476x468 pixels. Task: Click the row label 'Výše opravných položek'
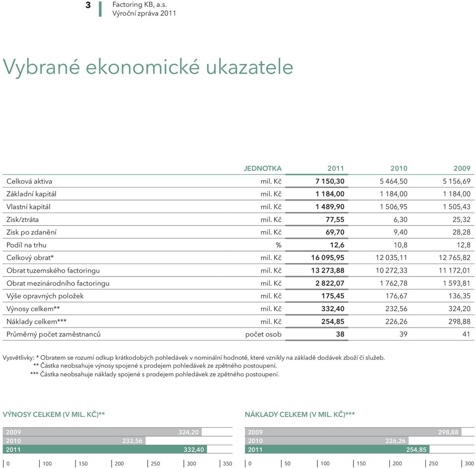[x=45, y=296]
